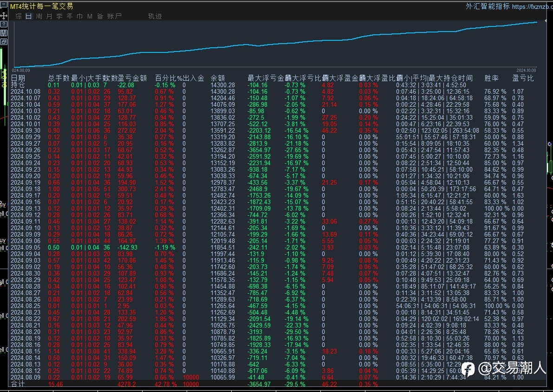Click the 出入金 column header
553x392 pixels.
193,78
